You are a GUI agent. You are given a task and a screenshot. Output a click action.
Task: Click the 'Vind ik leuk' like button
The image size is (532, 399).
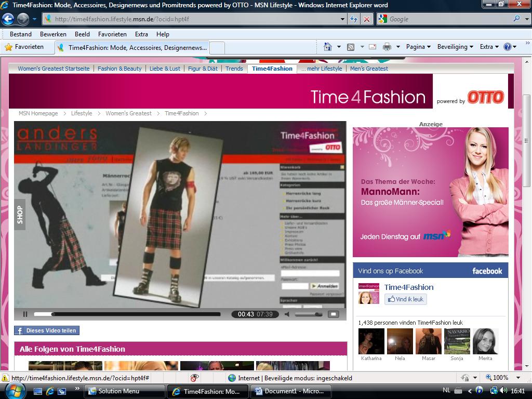tap(405, 299)
